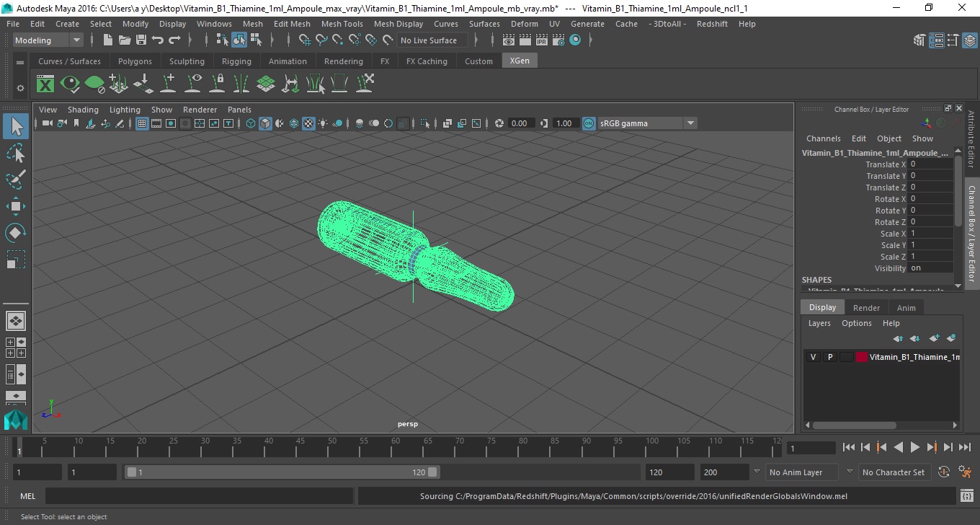Click the New Scene icon
This screenshot has width=980, height=525.
tap(107, 40)
